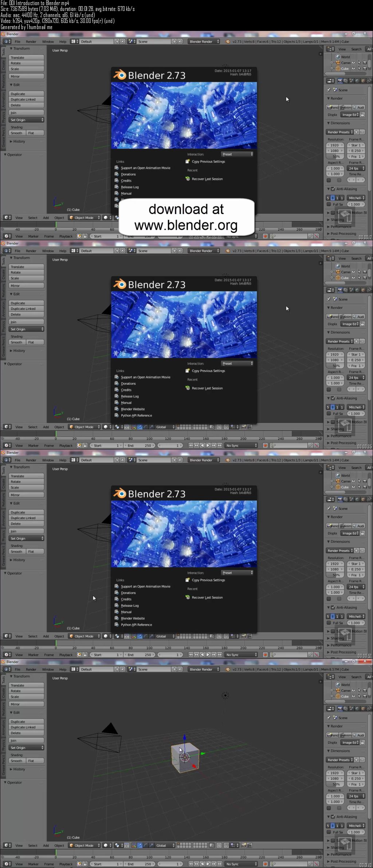Open File menu in last frame
The width and height of the screenshot is (373, 868).
click(x=17, y=669)
